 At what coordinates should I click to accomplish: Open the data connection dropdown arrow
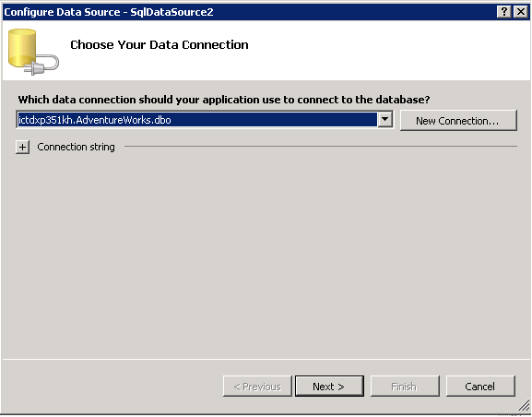pyautogui.click(x=385, y=119)
